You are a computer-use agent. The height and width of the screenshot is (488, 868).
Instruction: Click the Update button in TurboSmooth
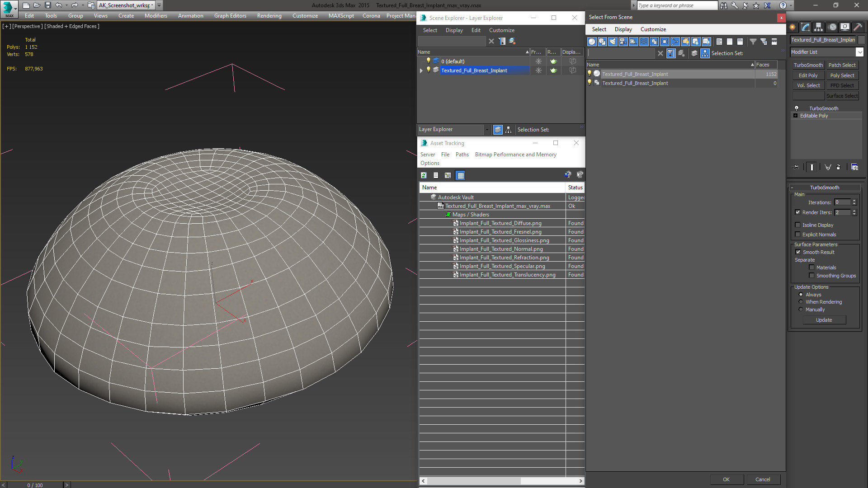pos(824,320)
